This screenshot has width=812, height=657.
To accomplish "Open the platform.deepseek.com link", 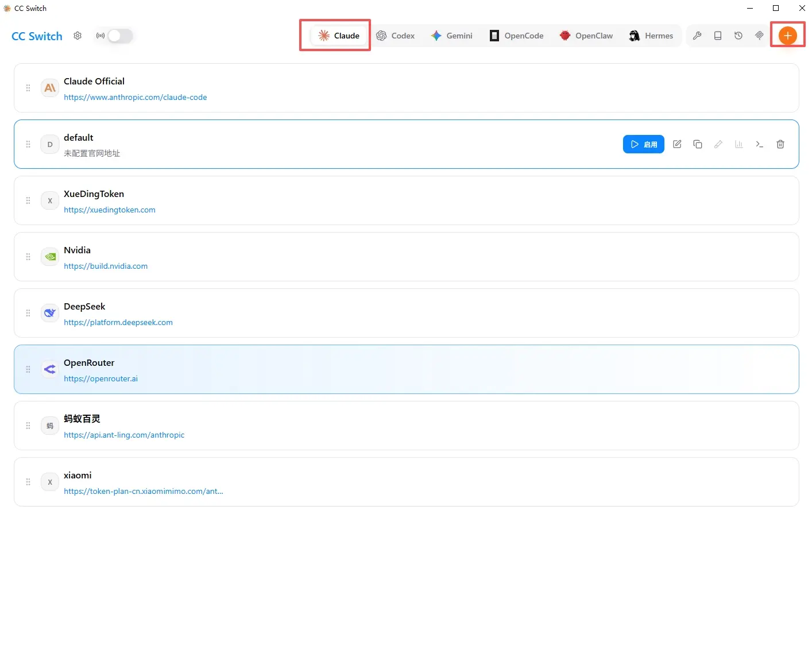I will 118,323.
